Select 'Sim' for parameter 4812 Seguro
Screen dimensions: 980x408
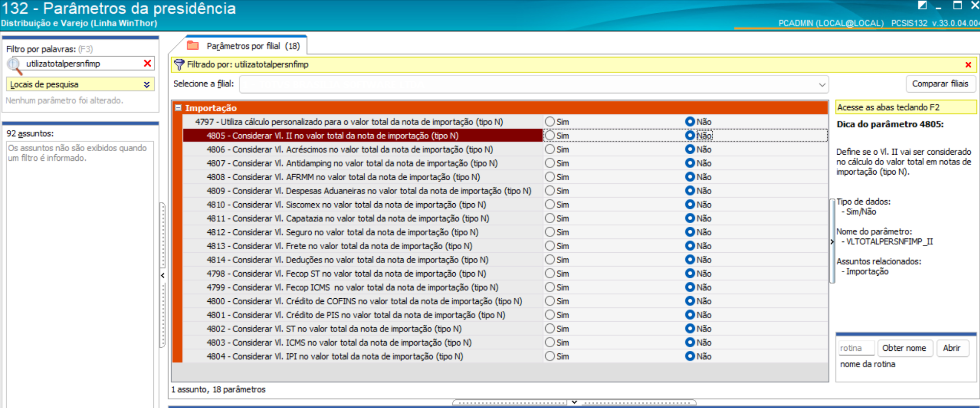tap(550, 232)
